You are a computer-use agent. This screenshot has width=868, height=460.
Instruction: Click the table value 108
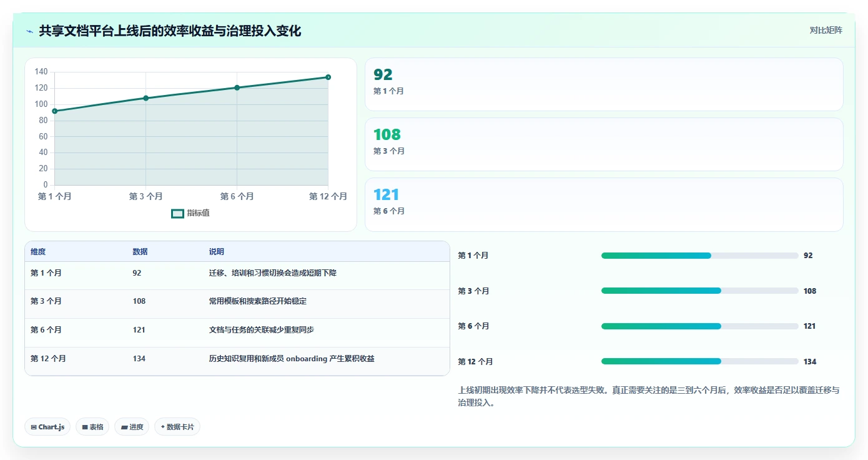click(139, 301)
